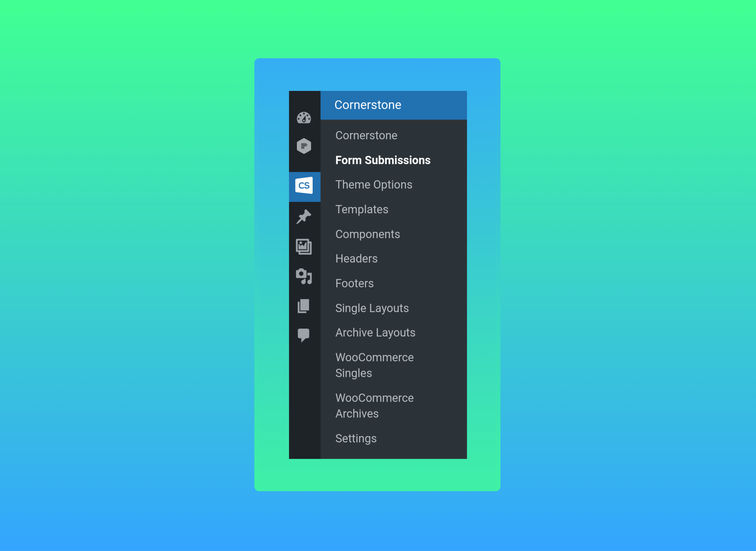Click the Plugins gears icon
Viewport: 756px width, 551px height.
(304, 276)
